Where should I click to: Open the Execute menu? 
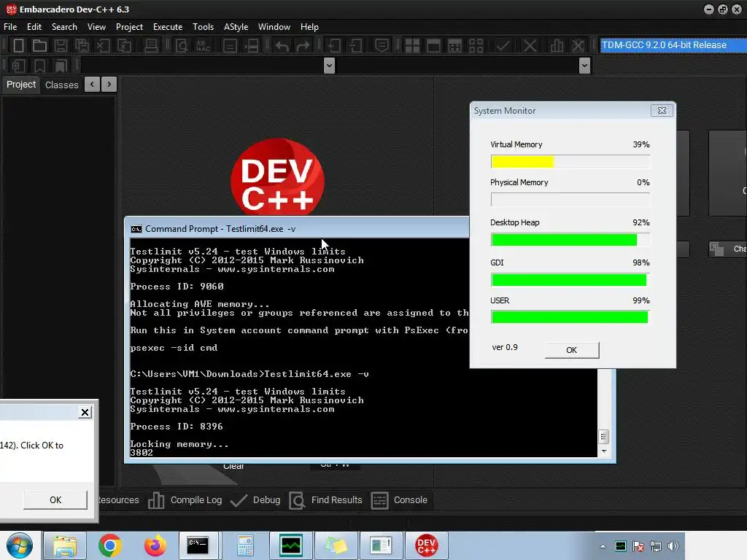(168, 27)
